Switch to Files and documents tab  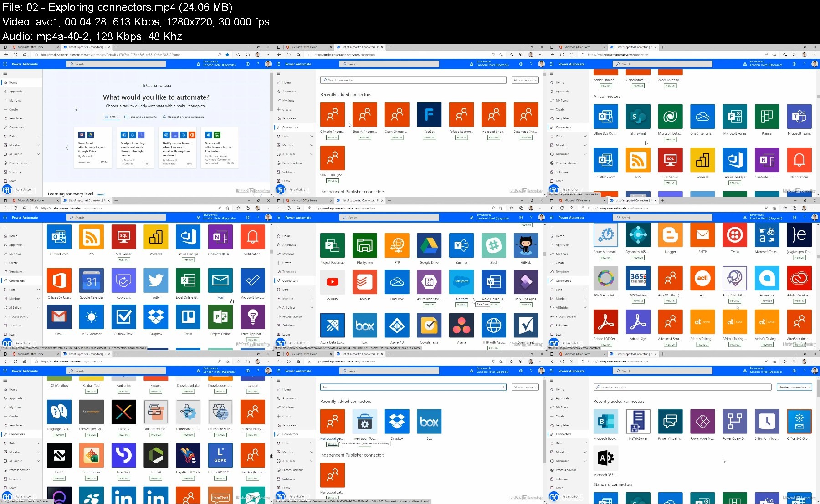pos(141,117)
